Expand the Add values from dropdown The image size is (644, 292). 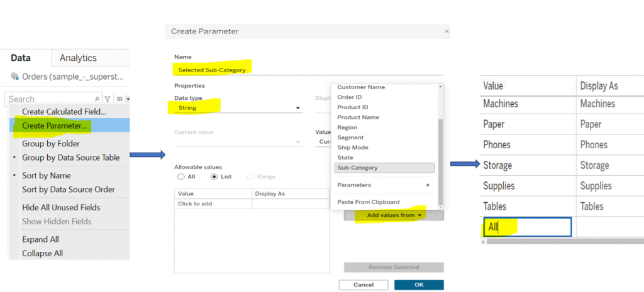(x=394, y=215)
